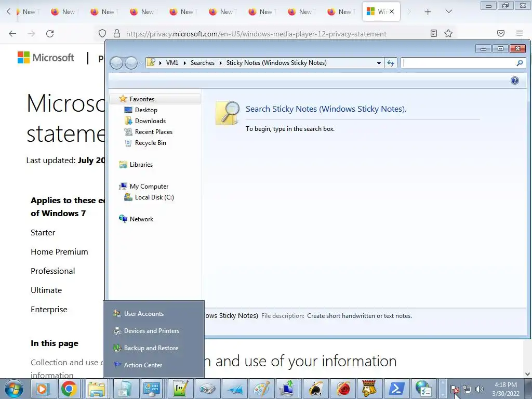Click the volume speaker tray icon
Image resolution: width=532 pixels, height=399 pixels.
[x=479, y=389]
